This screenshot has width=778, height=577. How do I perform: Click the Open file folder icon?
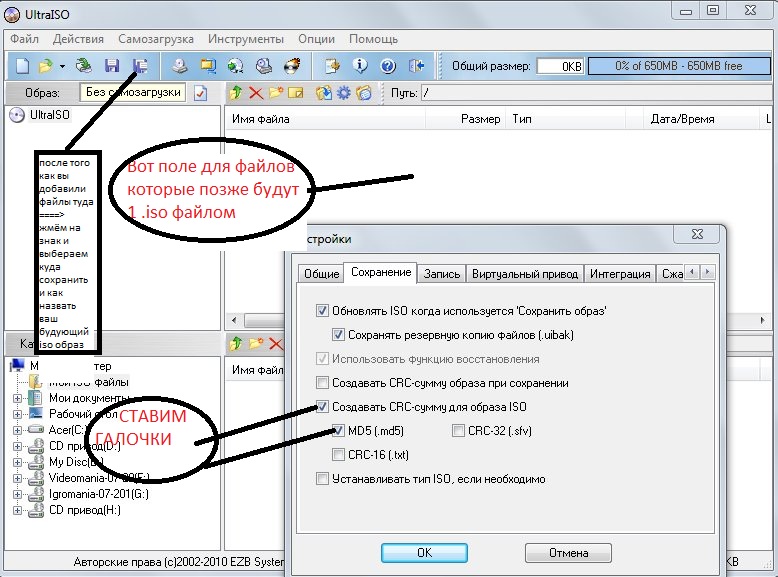pos(45,65)
